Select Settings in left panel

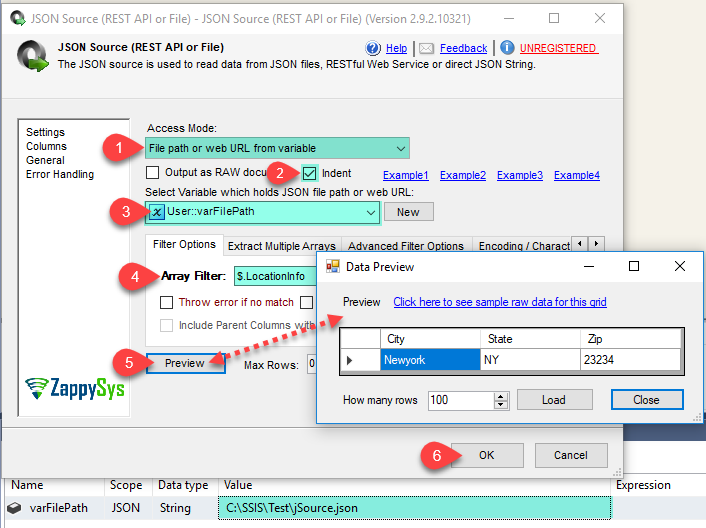(45, 132)
